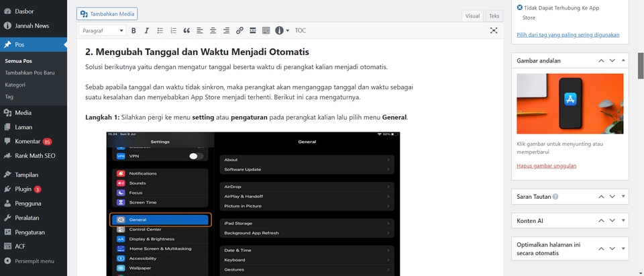Open the Pos menu

pos(34,44)
